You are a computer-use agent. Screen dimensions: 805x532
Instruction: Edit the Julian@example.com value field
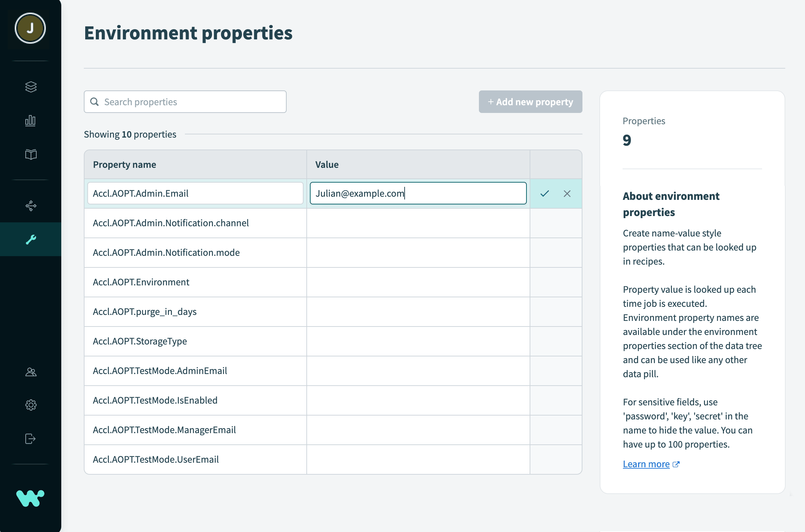click(x=418, y=193)
